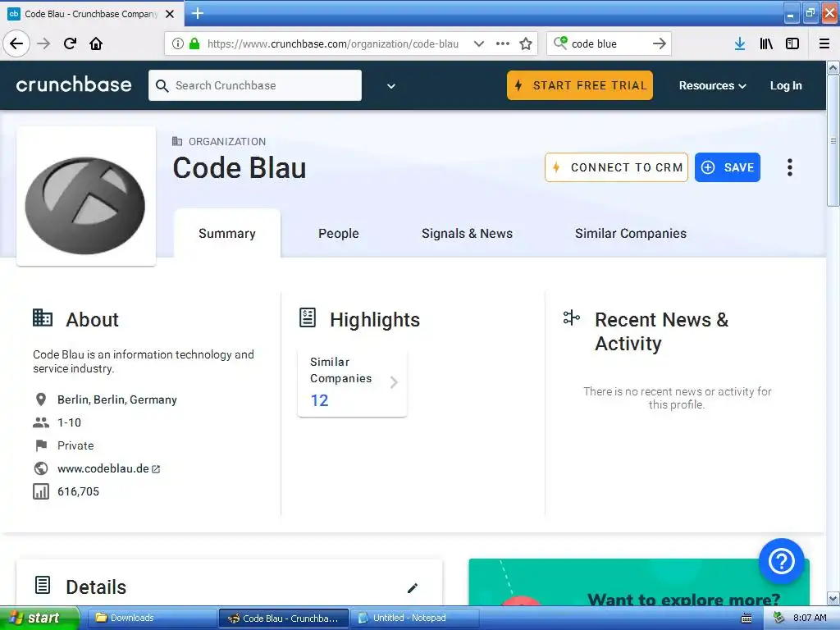Click the edit pencil icon in Details
The image size is (840, 630).
413,587
